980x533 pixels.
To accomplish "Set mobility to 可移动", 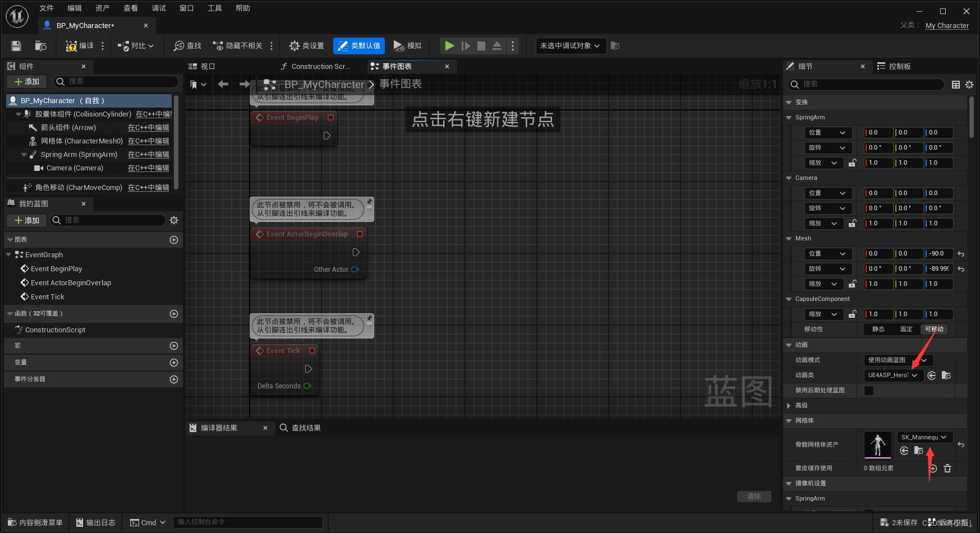I will click(934, 330).
